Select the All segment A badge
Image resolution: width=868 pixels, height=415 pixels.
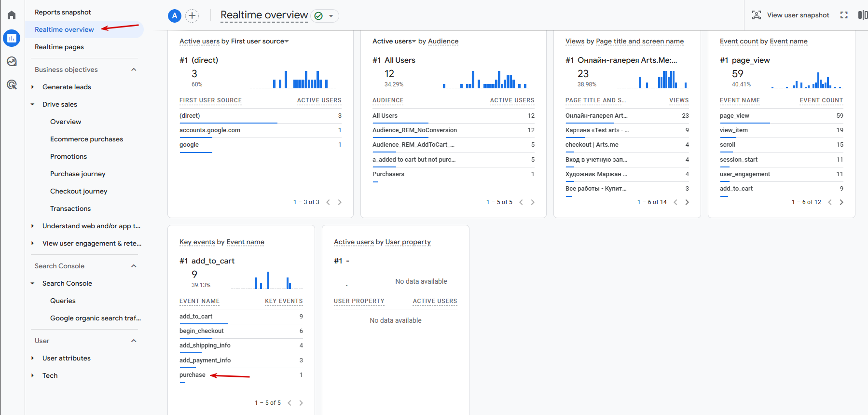(175, 16)
